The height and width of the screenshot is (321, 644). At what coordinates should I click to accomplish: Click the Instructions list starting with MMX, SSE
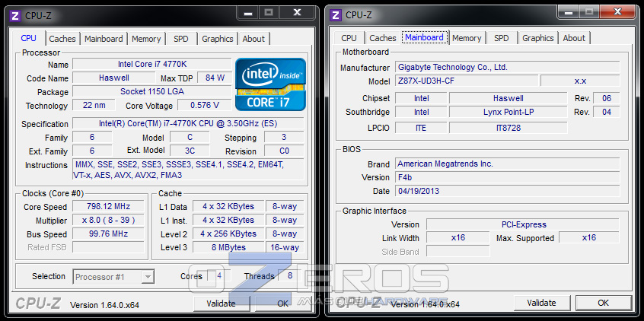pyautogui.click(x=188, y=170)
